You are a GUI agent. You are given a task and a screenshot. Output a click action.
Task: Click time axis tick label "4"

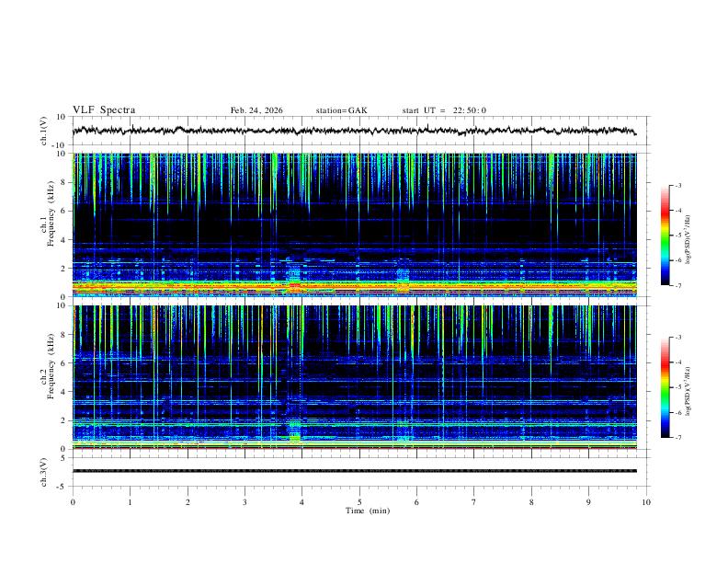302,502
